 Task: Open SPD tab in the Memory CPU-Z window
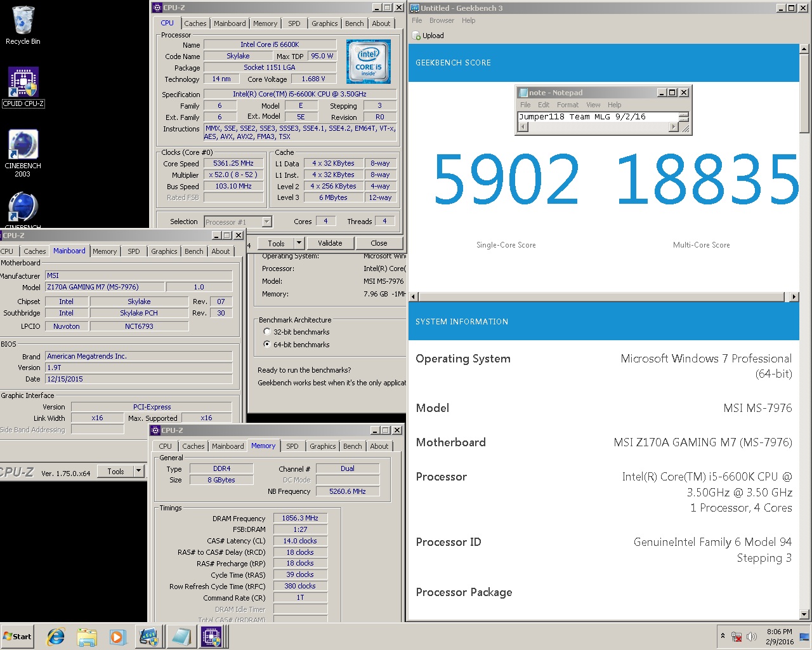tap(292, 446)
